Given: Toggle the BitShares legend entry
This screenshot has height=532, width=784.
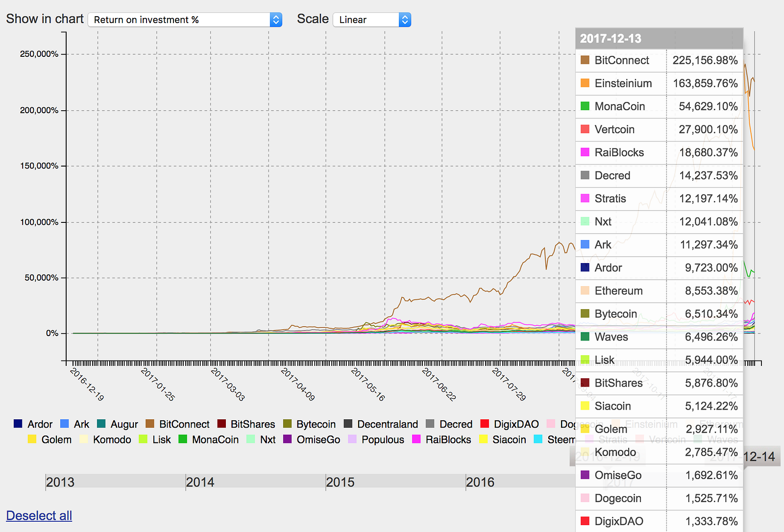Looking at the screenshot, I should (x=246, y=424).
